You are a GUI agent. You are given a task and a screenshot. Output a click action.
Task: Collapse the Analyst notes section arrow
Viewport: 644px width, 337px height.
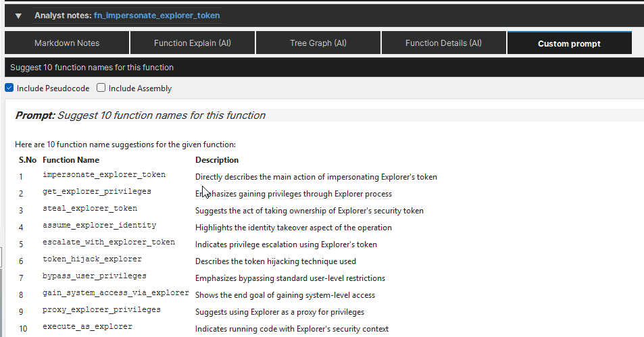pyautogui.click(x=18, y=16)
